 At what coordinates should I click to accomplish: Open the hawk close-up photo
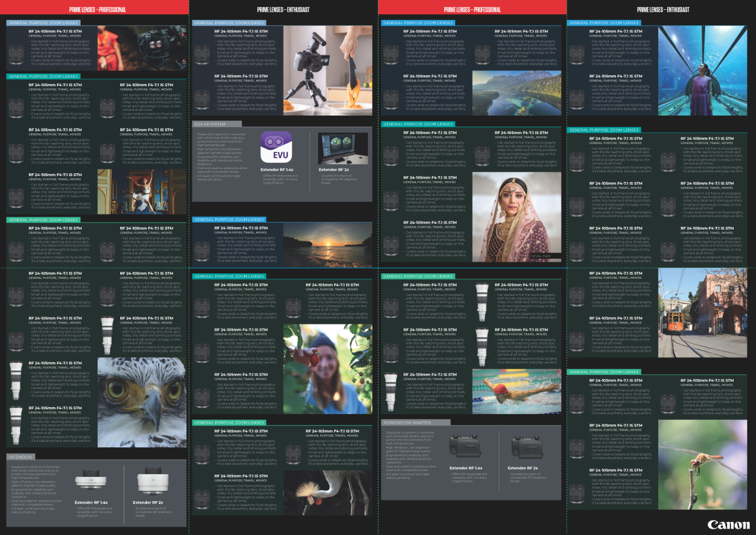point(142,402)
